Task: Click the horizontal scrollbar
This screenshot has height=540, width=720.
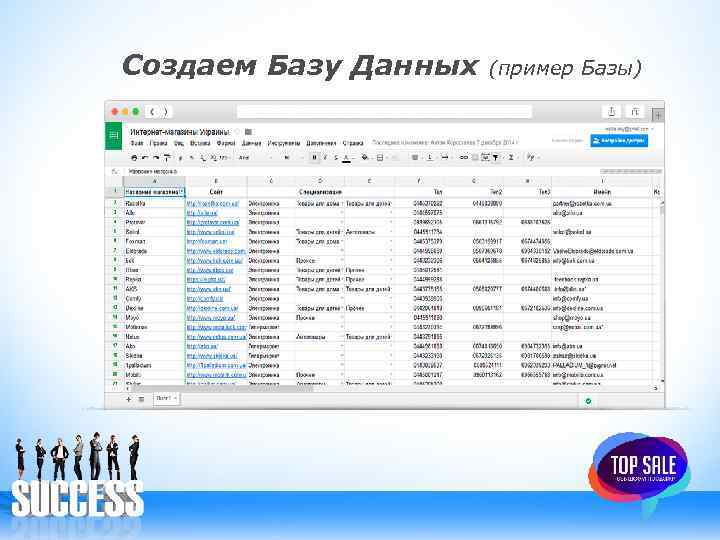Action: pos(220,388)
